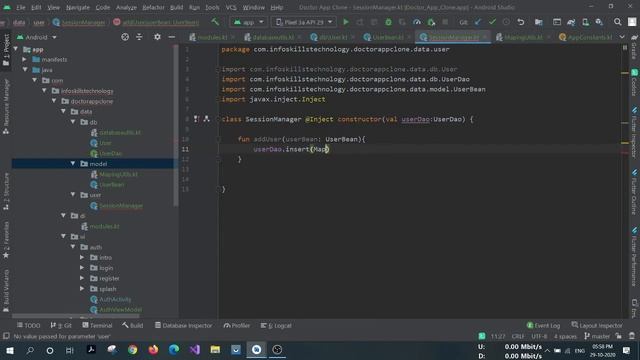Open the user avatar icon at the top right
Screen dimensions: 640x360
pos(632,22)
